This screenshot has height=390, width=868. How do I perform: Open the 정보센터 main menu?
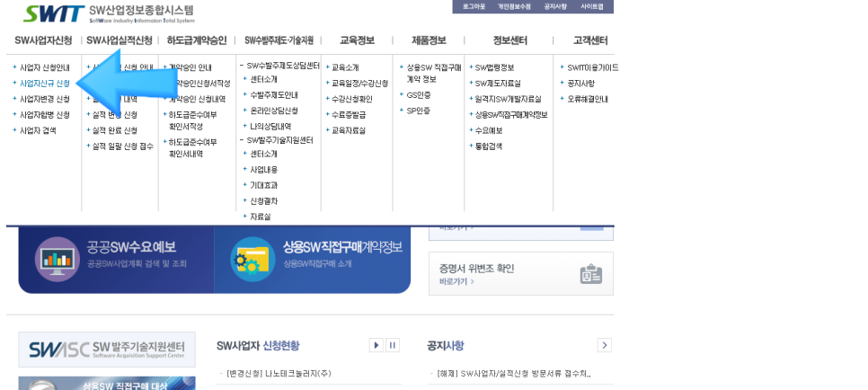(x=509, y=40)
